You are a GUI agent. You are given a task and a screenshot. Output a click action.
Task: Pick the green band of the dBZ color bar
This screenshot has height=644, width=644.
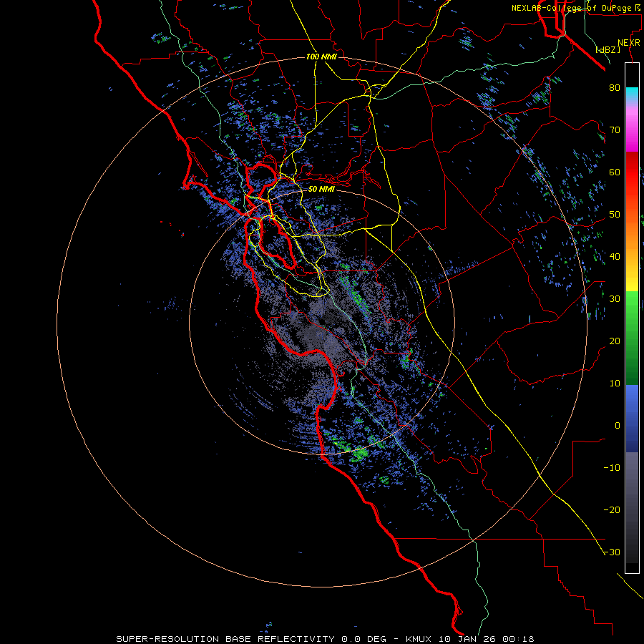pos(632,338)
